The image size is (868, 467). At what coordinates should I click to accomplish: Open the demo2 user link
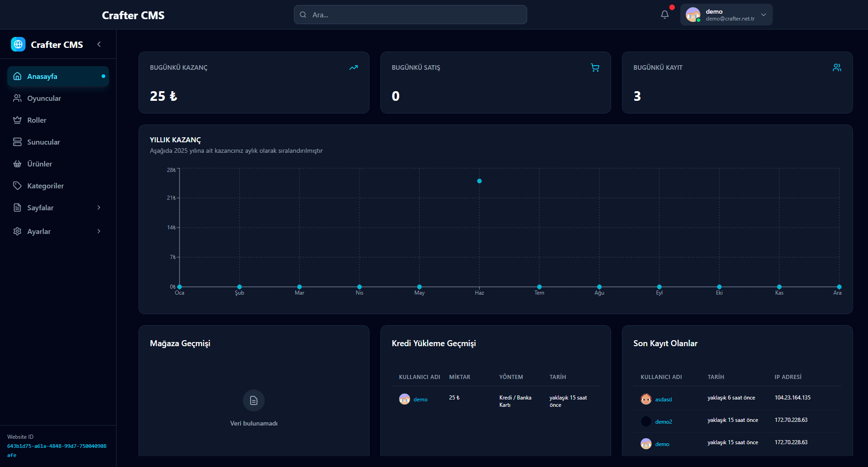pos(663,422)
